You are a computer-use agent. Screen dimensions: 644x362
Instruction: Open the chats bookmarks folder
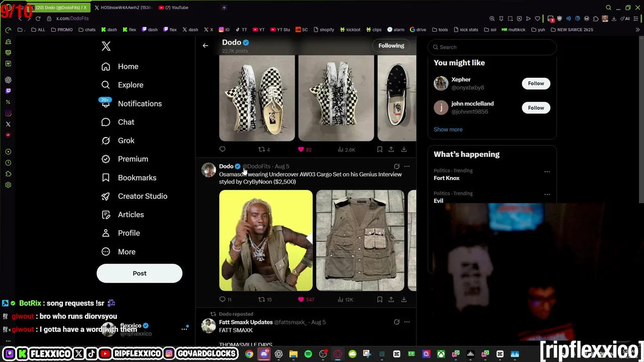pyautogui.click(x=87, y=30)
